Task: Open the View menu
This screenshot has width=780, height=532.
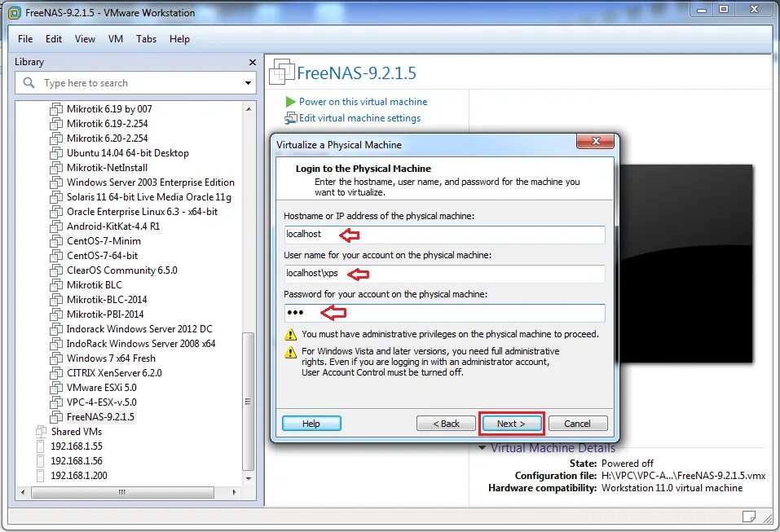Action: [85, 39]
